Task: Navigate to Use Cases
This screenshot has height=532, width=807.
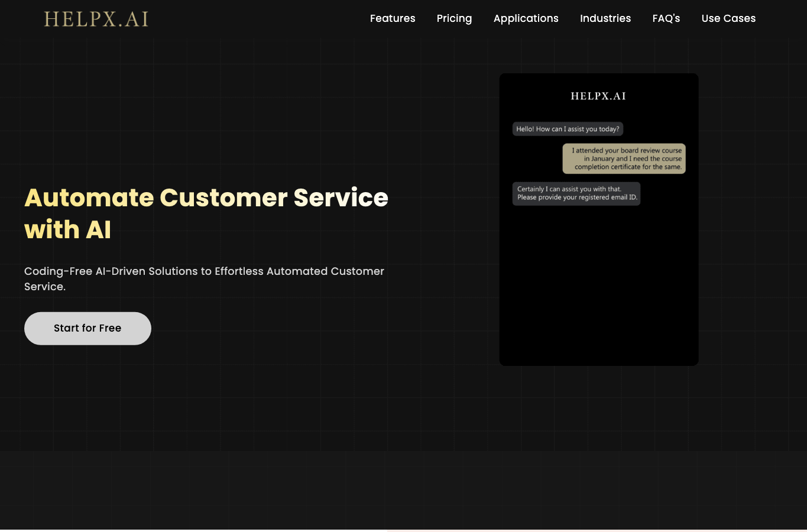Action: click(x=728, y=18)
